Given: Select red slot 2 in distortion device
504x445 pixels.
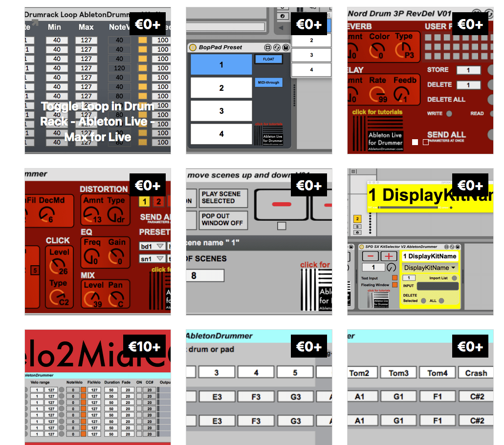Looking at the screenshot, I should coord(158,201).
